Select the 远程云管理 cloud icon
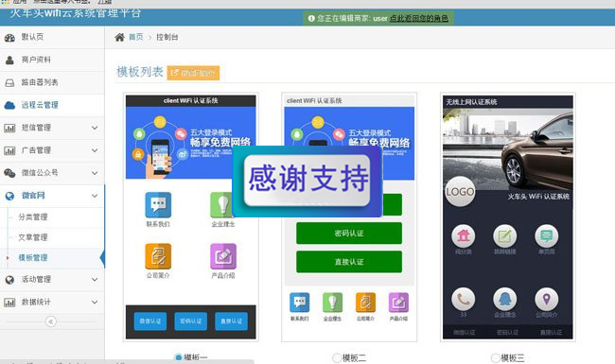 (x=9, y=105)
